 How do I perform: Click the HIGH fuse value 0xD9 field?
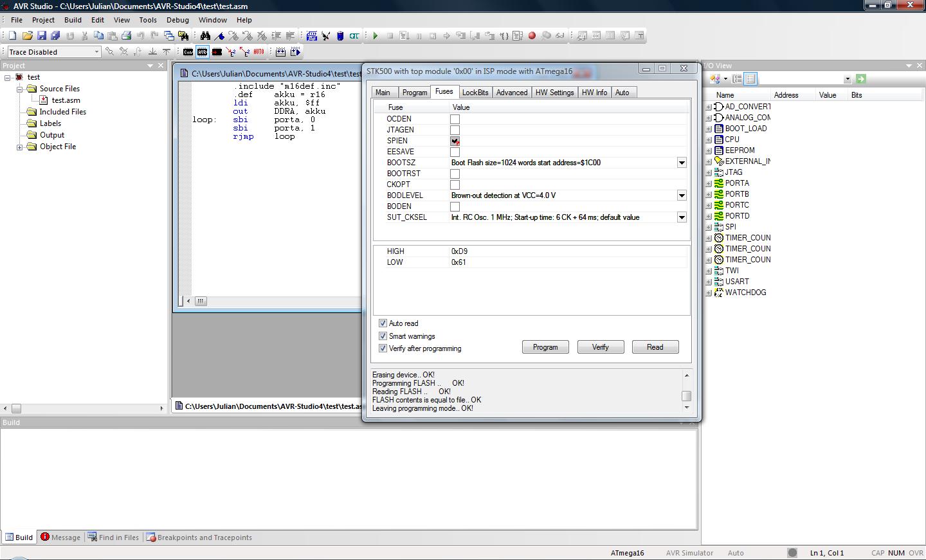568,251
